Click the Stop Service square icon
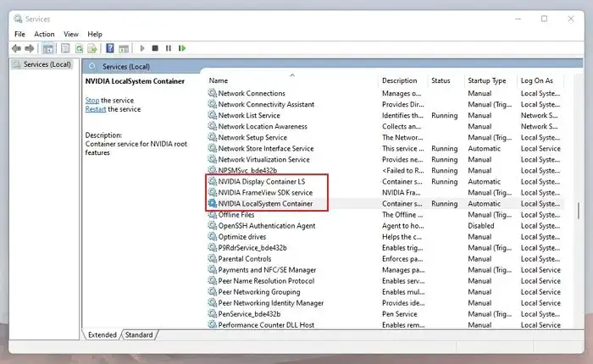The image size is (593, 364). point(155,48)
